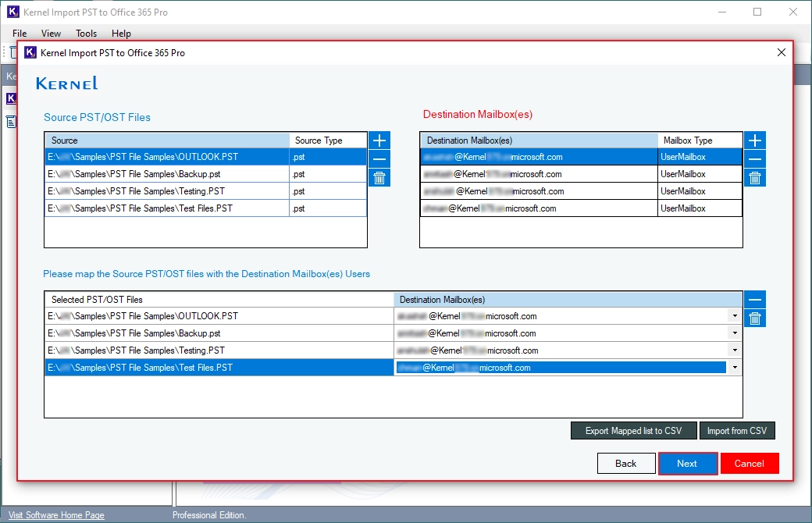Open mailbox dropdown for Testing.PST mapping
This screenshot has height=523, width=812.
click(735, 350)
